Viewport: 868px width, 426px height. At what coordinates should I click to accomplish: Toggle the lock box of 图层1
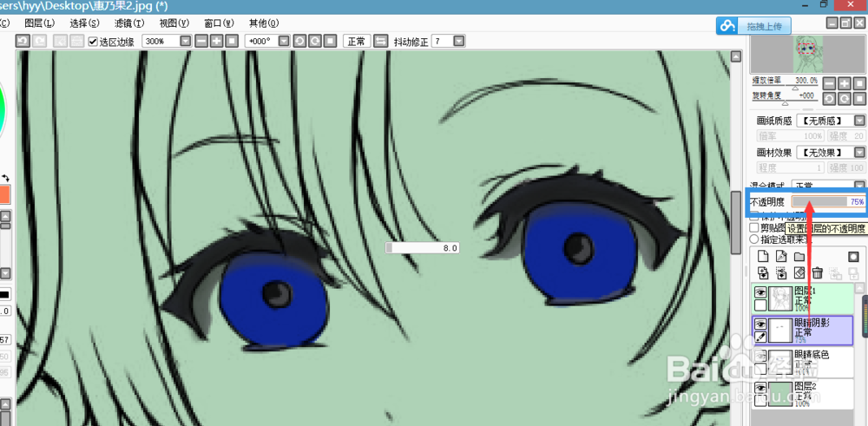(x=760, y=305)
